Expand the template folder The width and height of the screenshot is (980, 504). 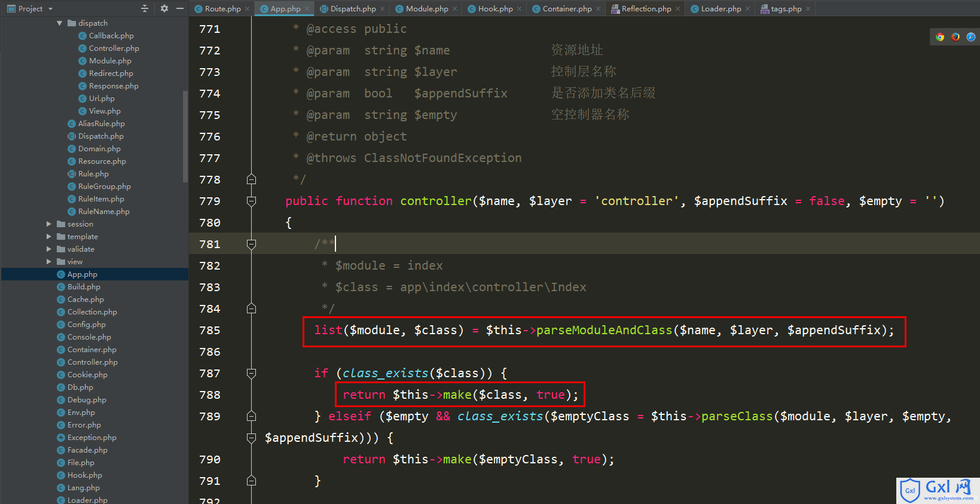[49, 237]
